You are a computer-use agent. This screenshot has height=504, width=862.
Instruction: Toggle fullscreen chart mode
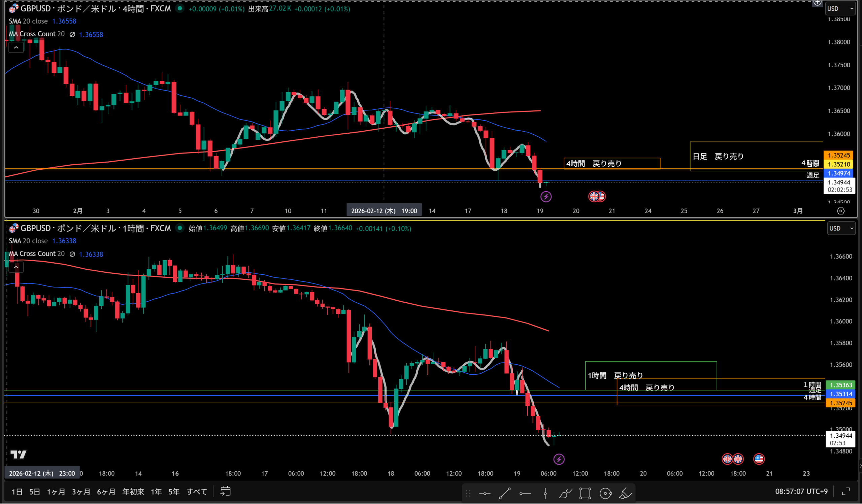846,491
